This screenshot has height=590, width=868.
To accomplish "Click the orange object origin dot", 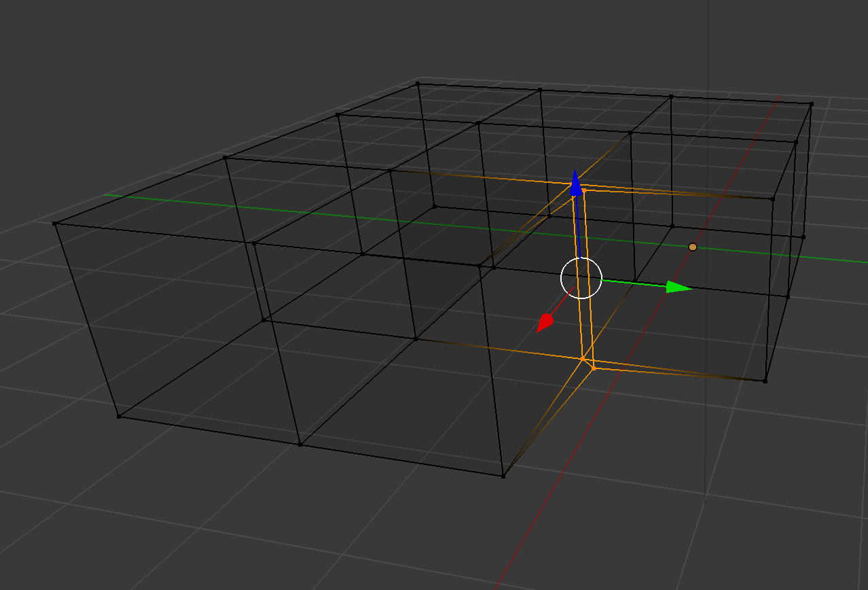I will point(693,247).
